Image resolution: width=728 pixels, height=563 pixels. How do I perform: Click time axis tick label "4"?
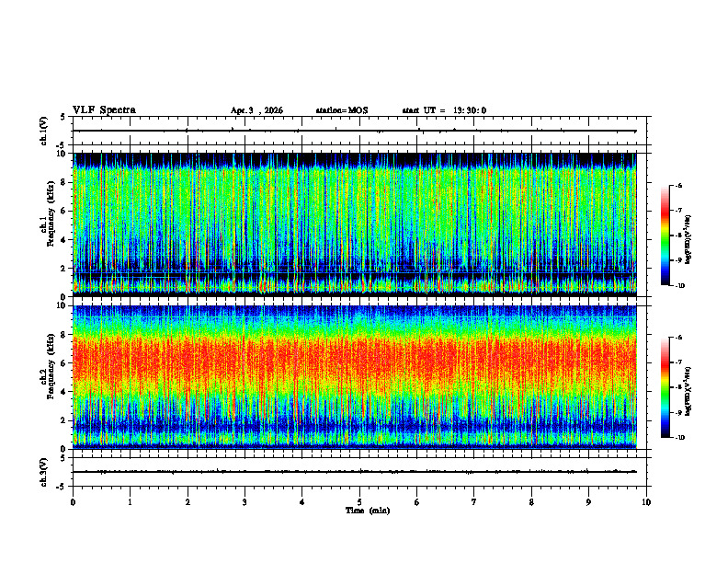[302, 502]
